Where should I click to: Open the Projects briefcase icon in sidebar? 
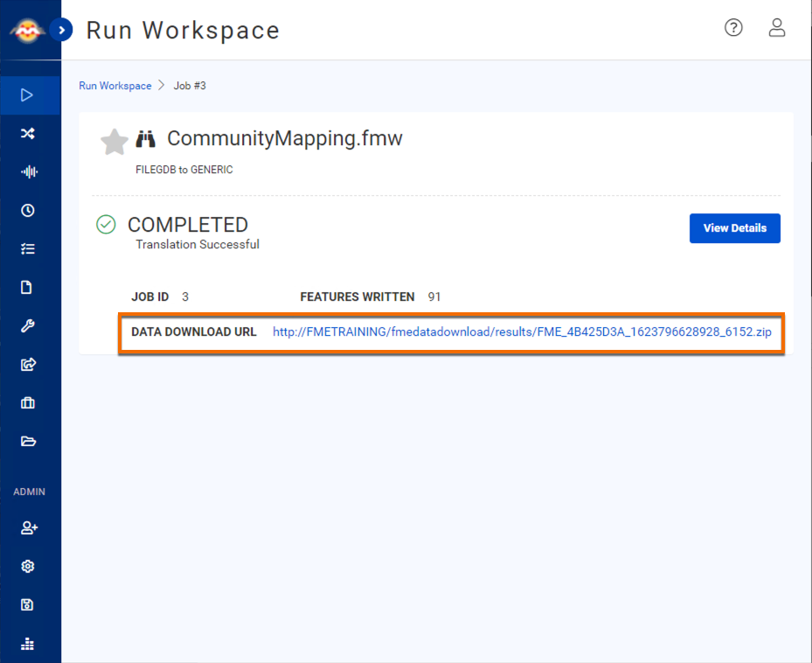(27, 402)
